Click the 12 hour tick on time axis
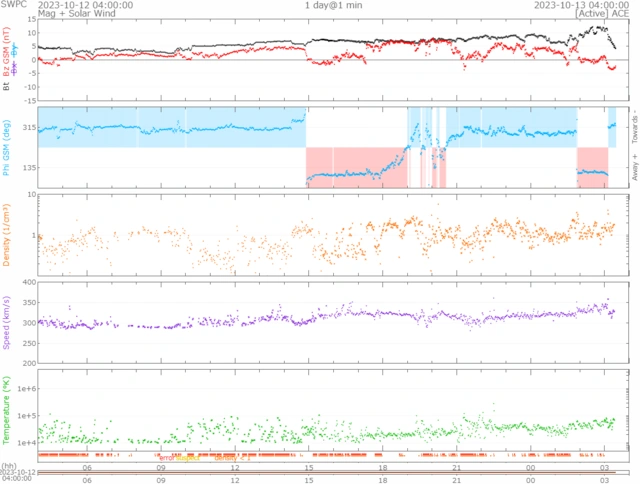 (x=235, y=467)
